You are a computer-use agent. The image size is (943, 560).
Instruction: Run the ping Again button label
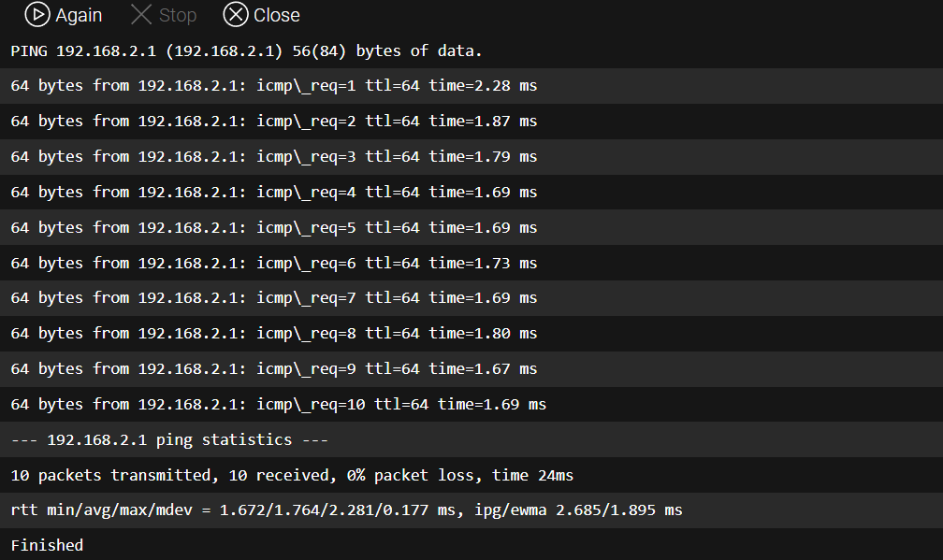tap(79, 15)
